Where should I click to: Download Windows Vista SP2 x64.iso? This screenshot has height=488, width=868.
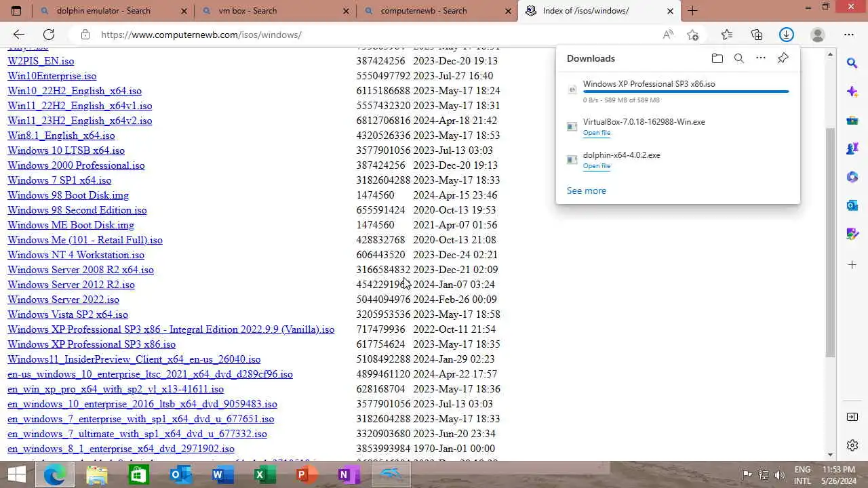(x=68, y=314)
